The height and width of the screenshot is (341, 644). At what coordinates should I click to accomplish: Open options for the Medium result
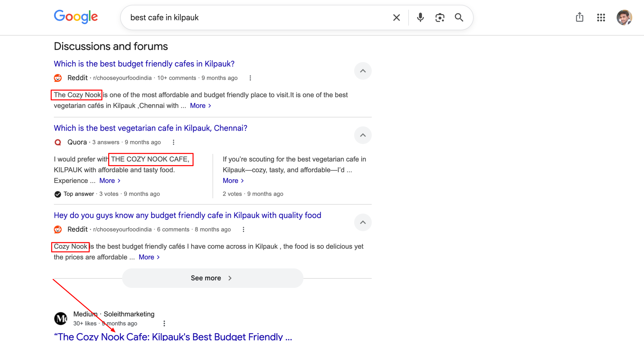164,324
